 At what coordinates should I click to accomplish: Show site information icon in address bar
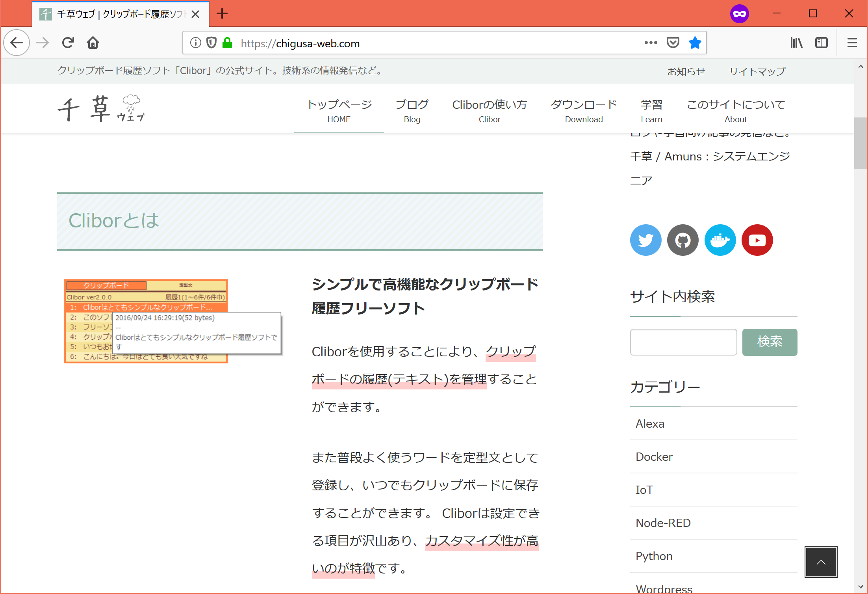pos(195,43)
